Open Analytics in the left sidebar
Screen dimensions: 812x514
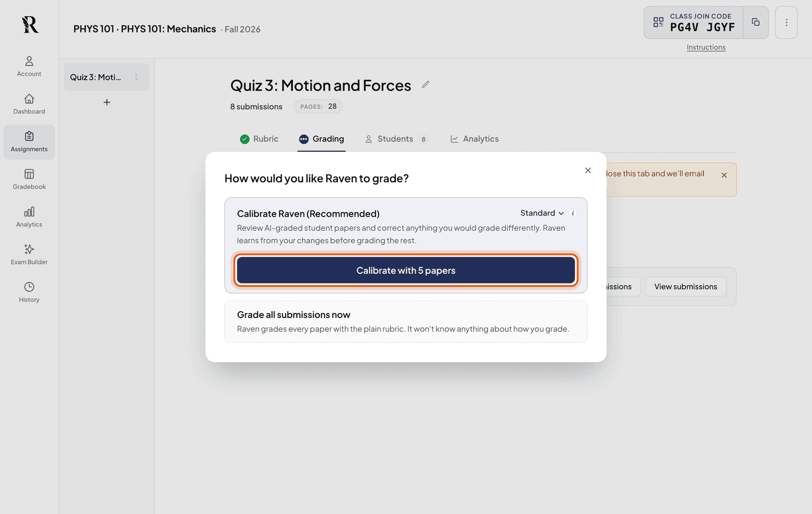click(x=29, y=217)
